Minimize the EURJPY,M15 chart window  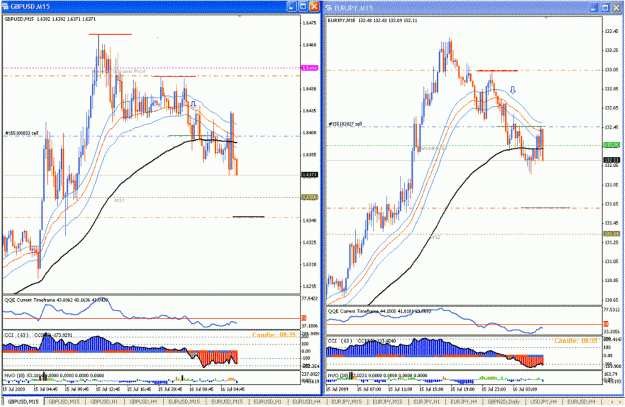pyautogui.click(x=594, y=8)
